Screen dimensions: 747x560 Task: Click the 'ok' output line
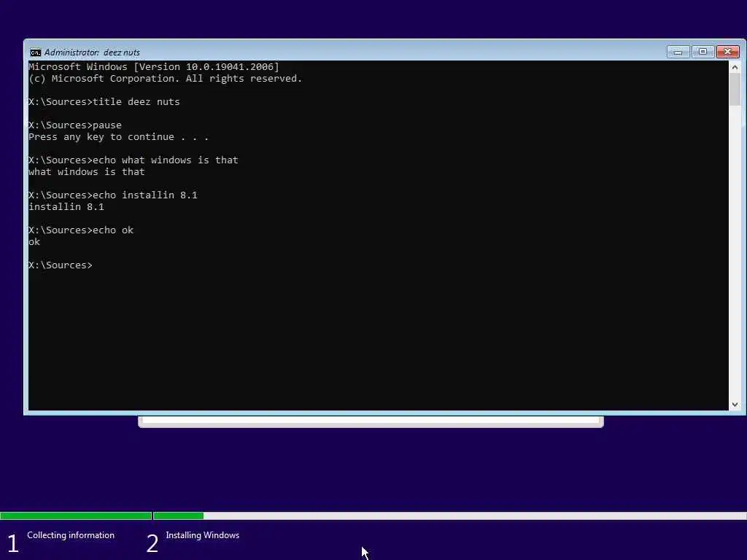point(34,242)
